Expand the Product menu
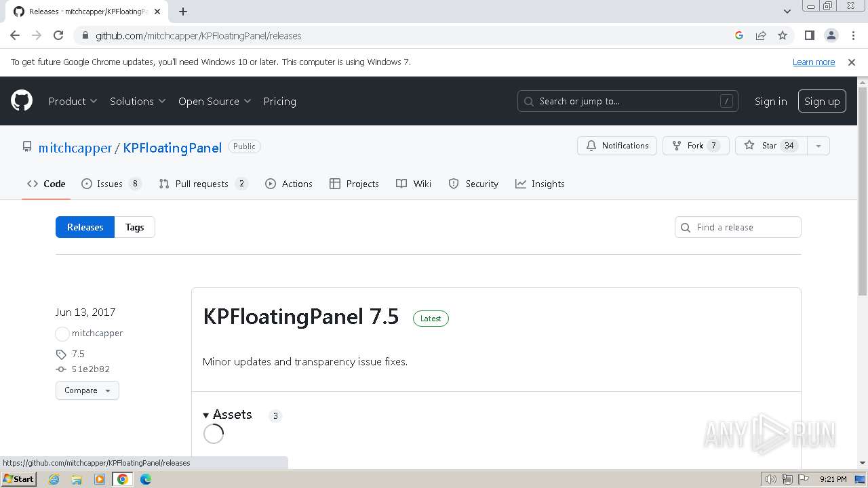The image size is (868, 488). pyautogui.click(x=73, y=101)
